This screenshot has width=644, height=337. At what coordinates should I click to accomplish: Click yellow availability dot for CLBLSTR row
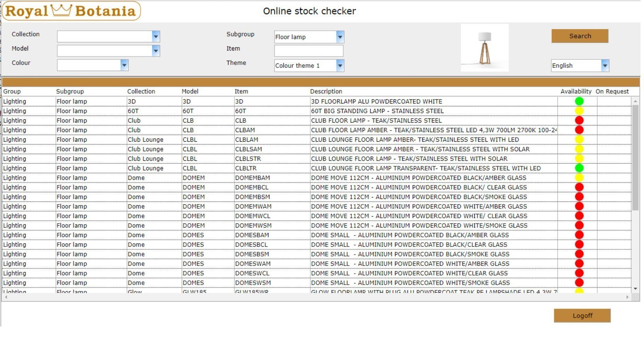579,159
